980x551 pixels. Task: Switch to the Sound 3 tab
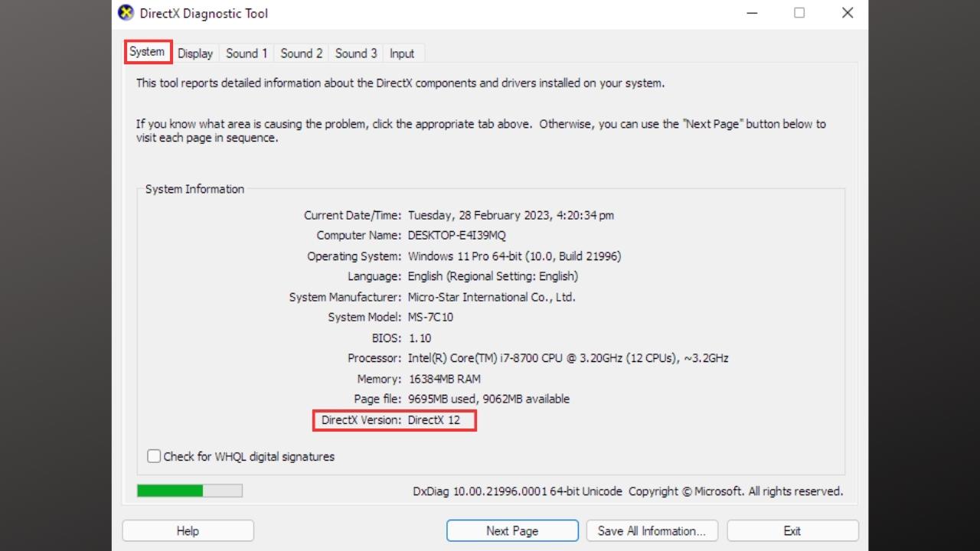(355, 53)
